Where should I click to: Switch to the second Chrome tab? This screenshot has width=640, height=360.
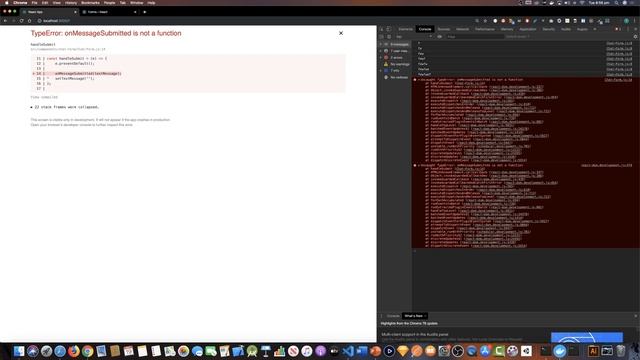tap(109, 12)
